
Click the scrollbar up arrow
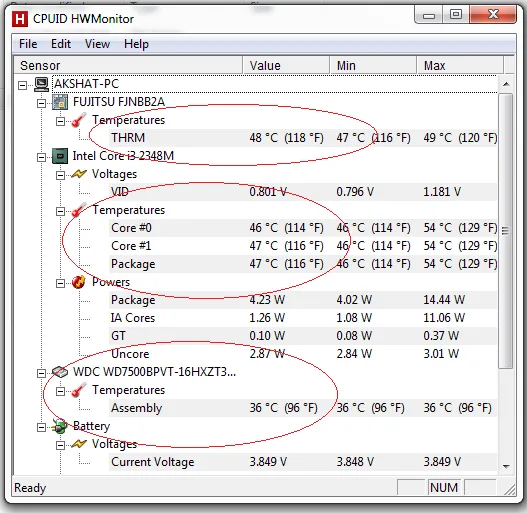[x=506, y=84]
